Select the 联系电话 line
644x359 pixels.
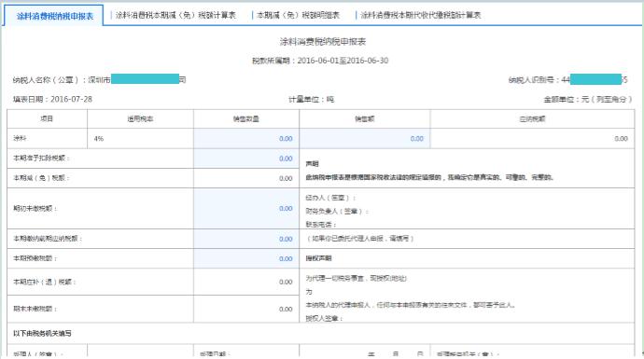click(321, 225)
